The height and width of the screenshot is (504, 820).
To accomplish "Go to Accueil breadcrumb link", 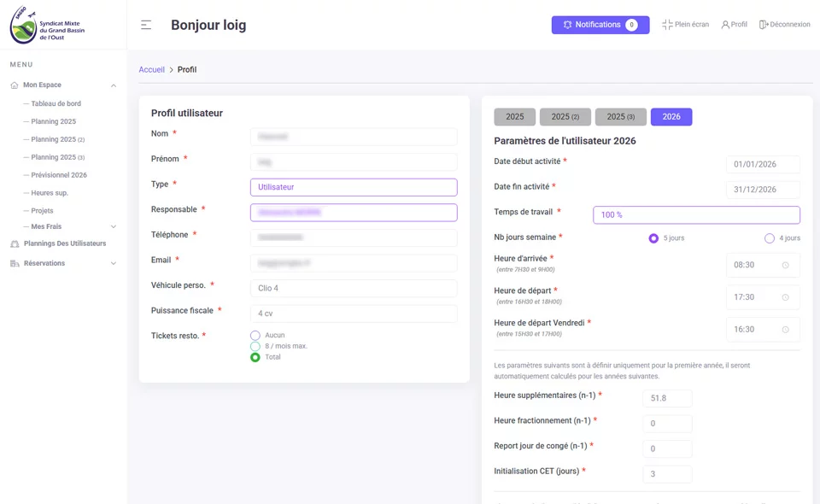I will point(151,69).
